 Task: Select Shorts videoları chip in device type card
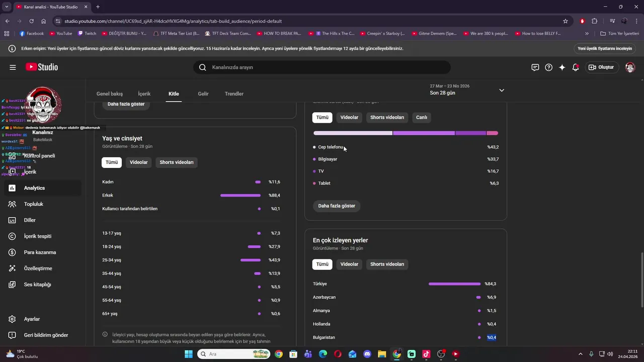[x=387, y=117]
